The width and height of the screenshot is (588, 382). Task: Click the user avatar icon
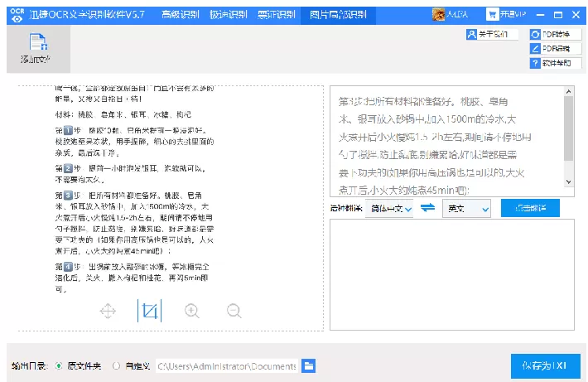tap(438, 15)
